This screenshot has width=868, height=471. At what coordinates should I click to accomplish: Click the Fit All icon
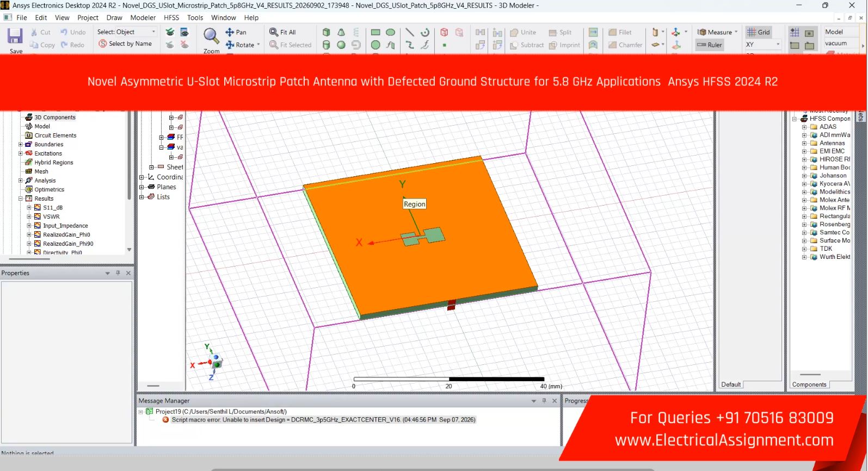point(274,32)
